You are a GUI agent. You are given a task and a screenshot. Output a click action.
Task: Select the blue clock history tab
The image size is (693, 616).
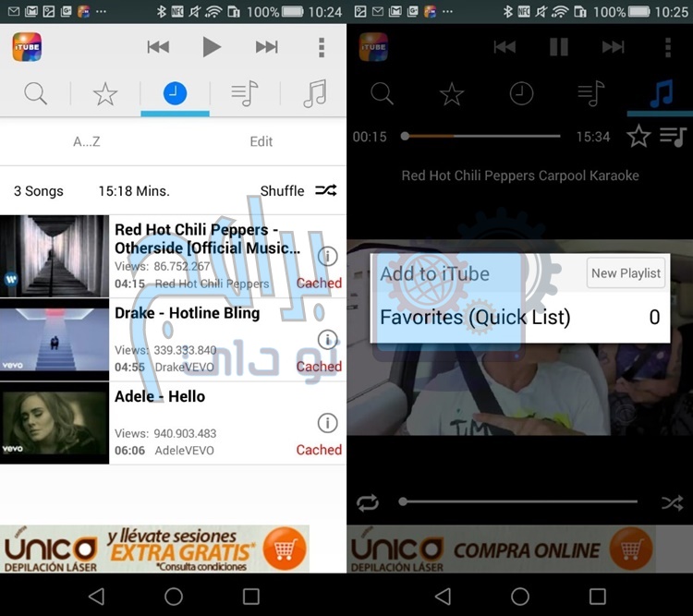(175, 93)
